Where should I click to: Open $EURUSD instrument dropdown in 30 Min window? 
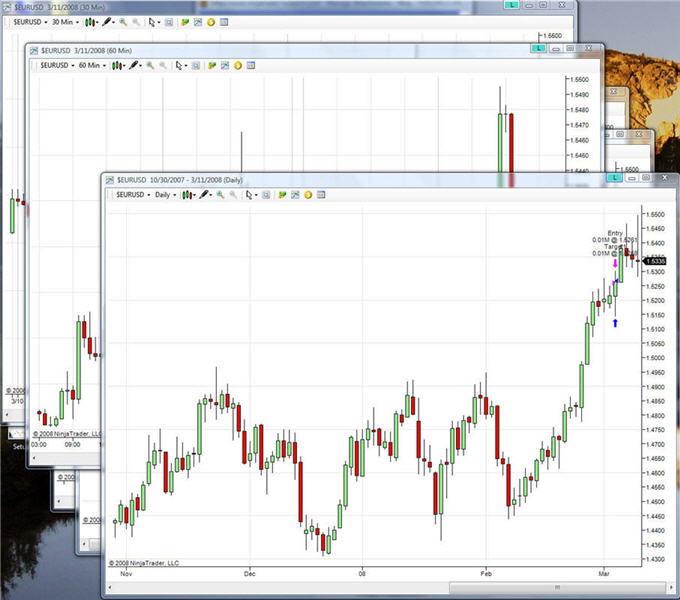coord(30,22)
